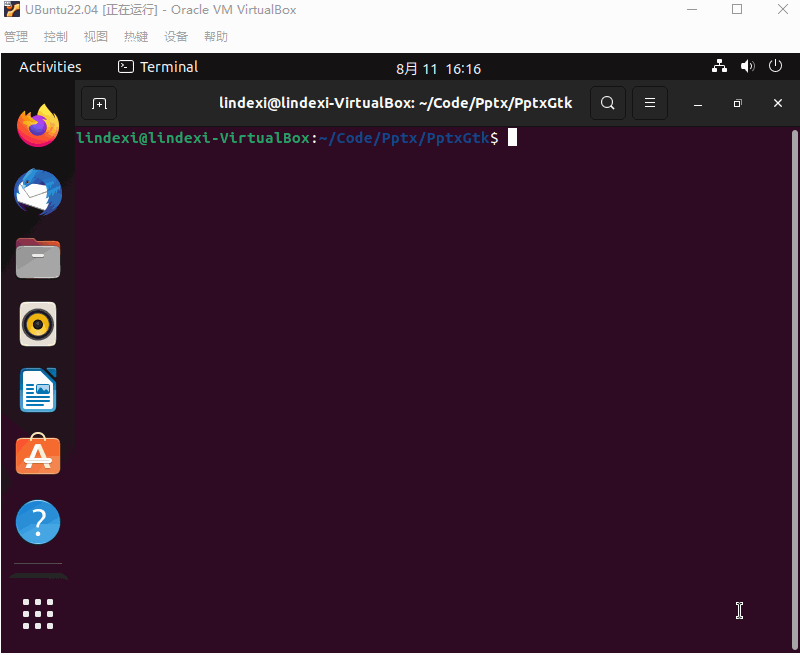The image size is (800, 655).
Task: Open LibreOffice Writer from the dock
Action: tap(38, 390)
